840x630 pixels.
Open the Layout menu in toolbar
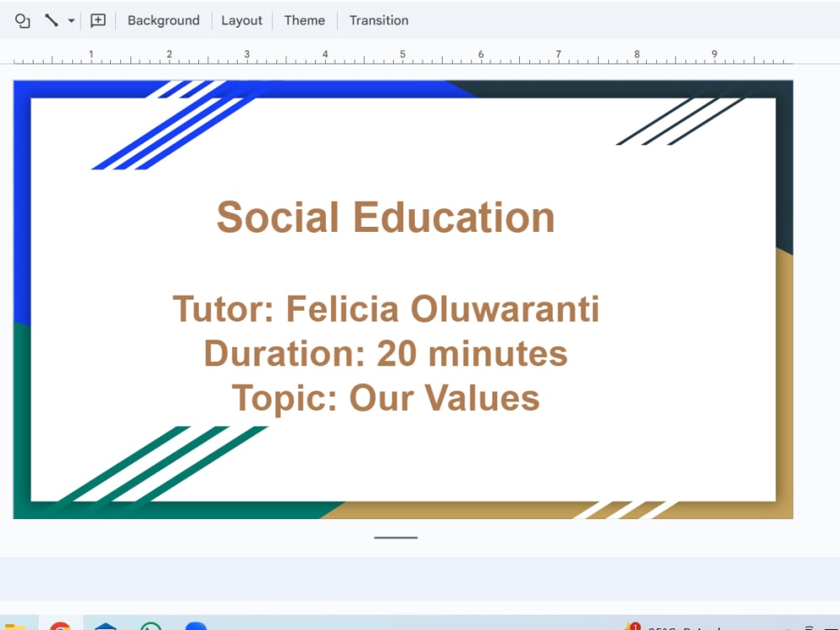[242, 20]
